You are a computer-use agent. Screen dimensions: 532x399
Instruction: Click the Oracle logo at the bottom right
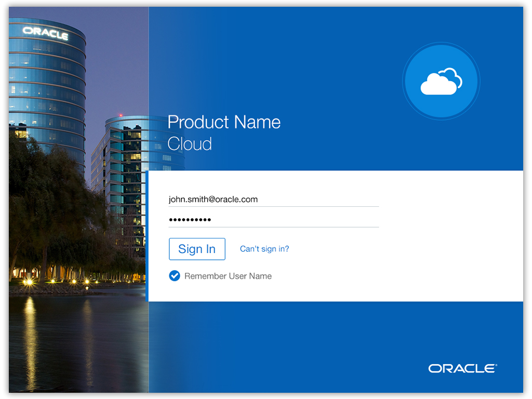pos(463,368)
